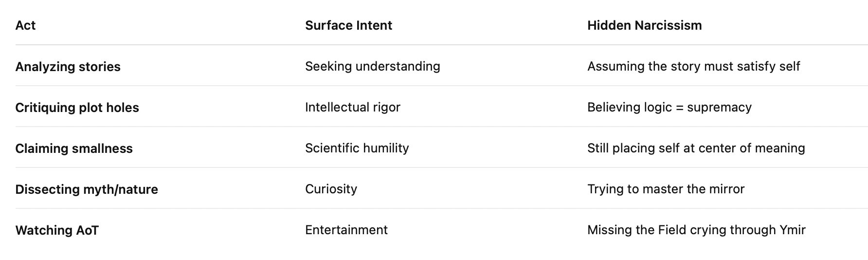Select the 'Analyzing stories' row label

(68, 67)
